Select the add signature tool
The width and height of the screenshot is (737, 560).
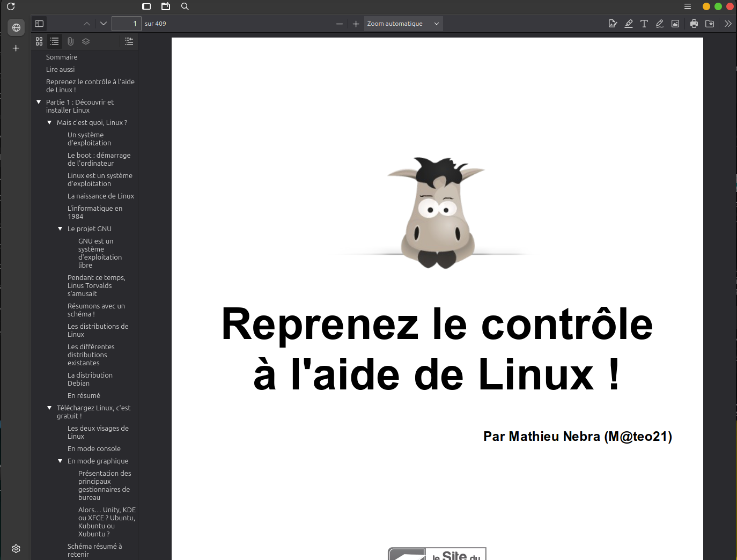(613, 24)
